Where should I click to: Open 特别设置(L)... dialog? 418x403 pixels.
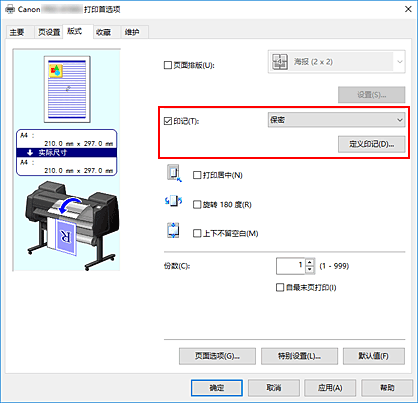pos(299,356)
